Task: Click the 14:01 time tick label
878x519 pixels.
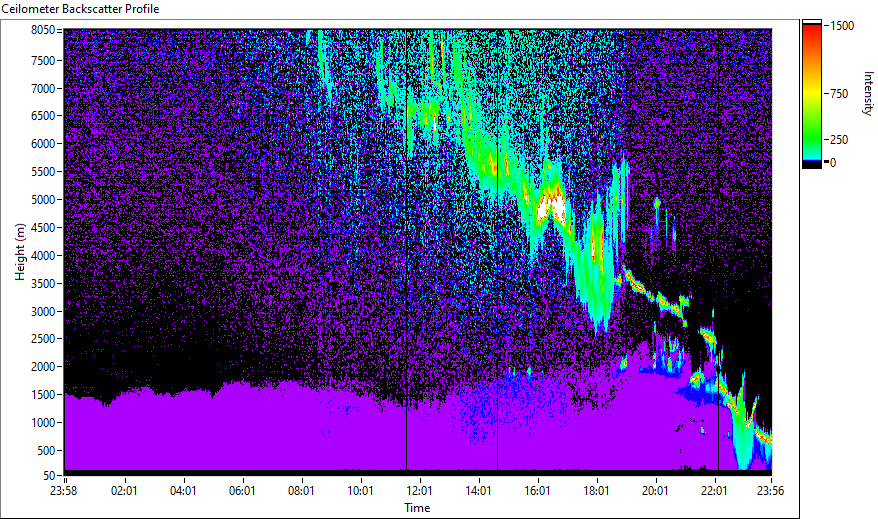Action: [x=478, y=491]
